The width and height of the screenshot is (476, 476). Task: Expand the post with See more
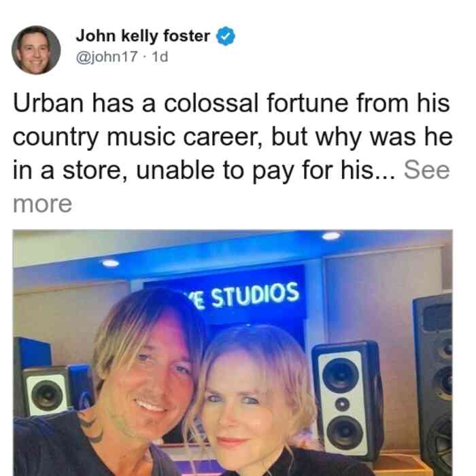point(426,170)
